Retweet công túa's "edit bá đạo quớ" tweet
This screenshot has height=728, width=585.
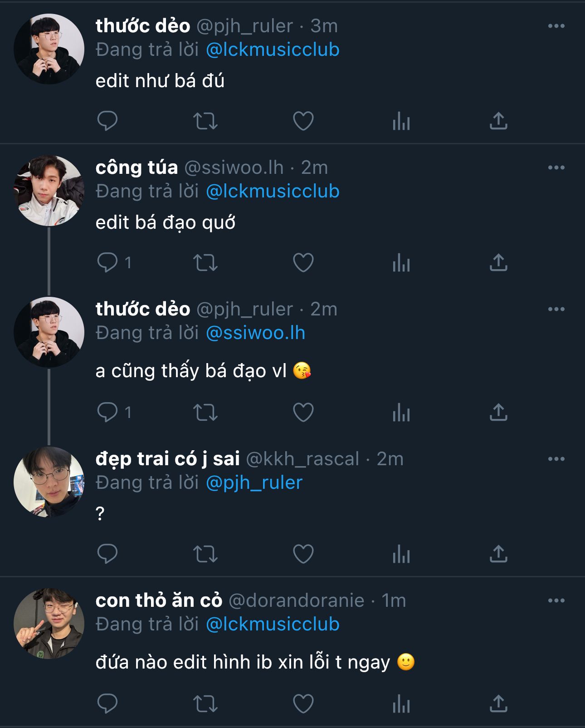(205, 263)
